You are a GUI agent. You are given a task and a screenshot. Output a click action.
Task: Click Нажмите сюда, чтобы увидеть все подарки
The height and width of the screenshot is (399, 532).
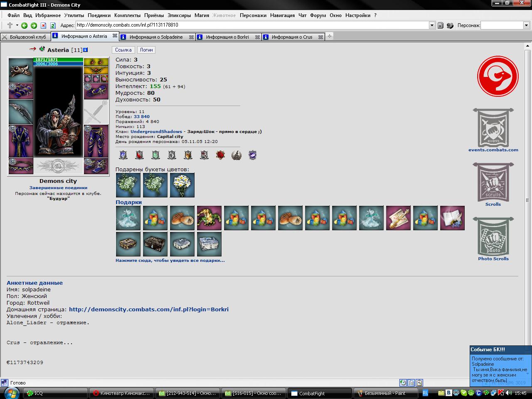click(x=170, y=261)
